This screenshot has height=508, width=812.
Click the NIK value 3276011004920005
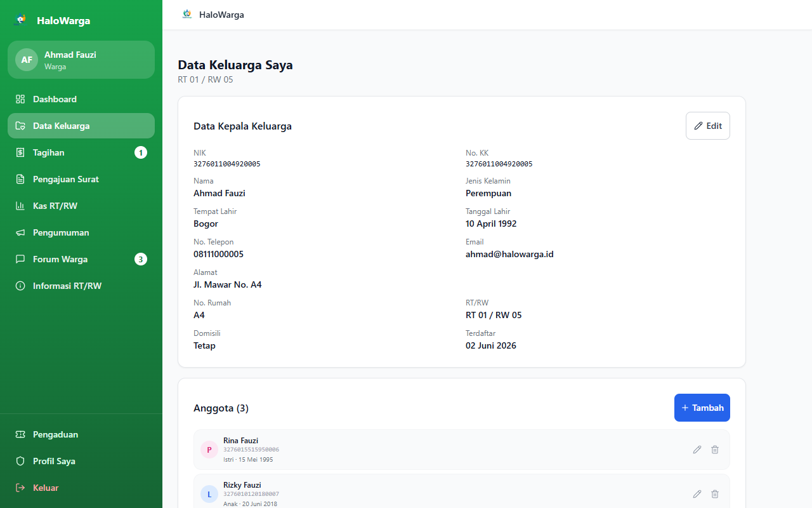(227, 164)
